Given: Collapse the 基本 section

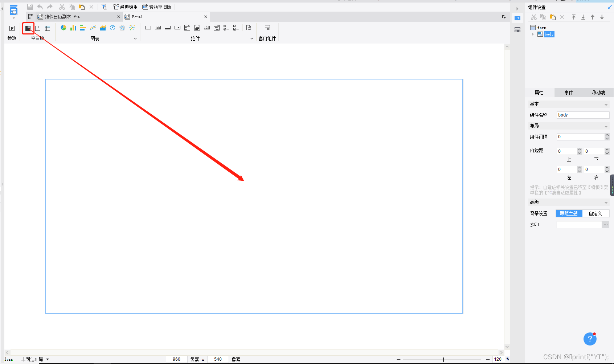Looking at the screenshot, I should point(606,105).
